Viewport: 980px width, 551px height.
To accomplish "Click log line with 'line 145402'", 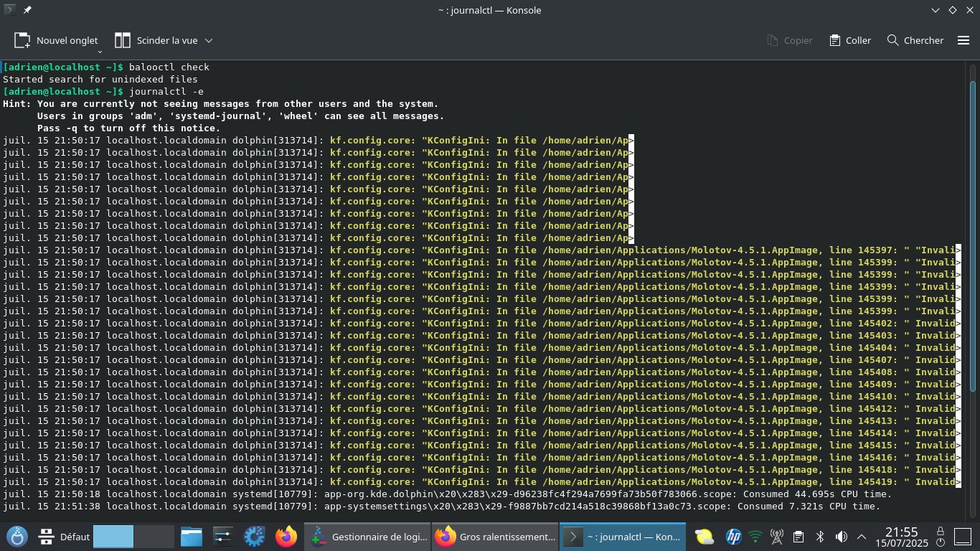I will pos(481,323).
